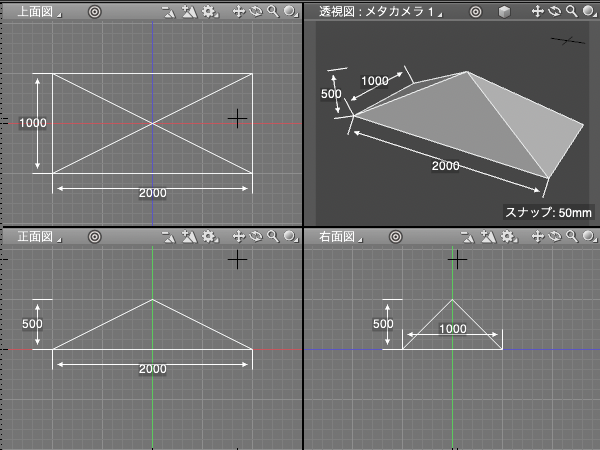Click the zoom magnifier in the 透視図 view header
This screenshot has width=600, height=450.
[x=571, y=11]
